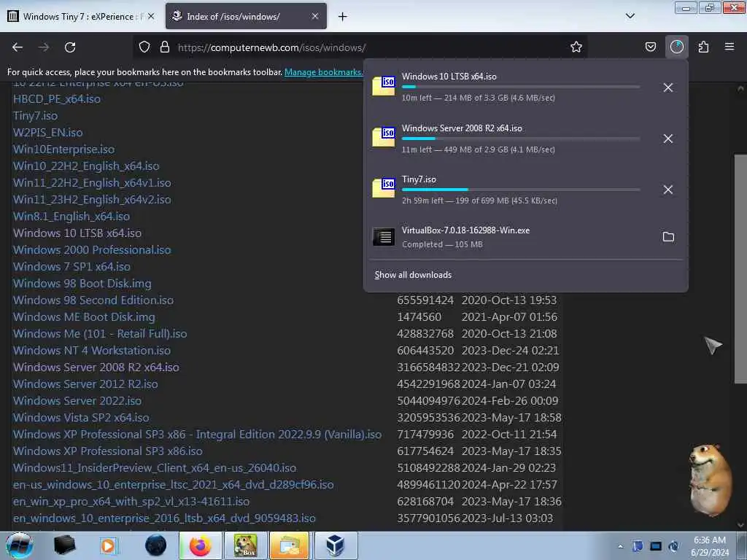Open the media player taskbar icon

pos(109,545)
